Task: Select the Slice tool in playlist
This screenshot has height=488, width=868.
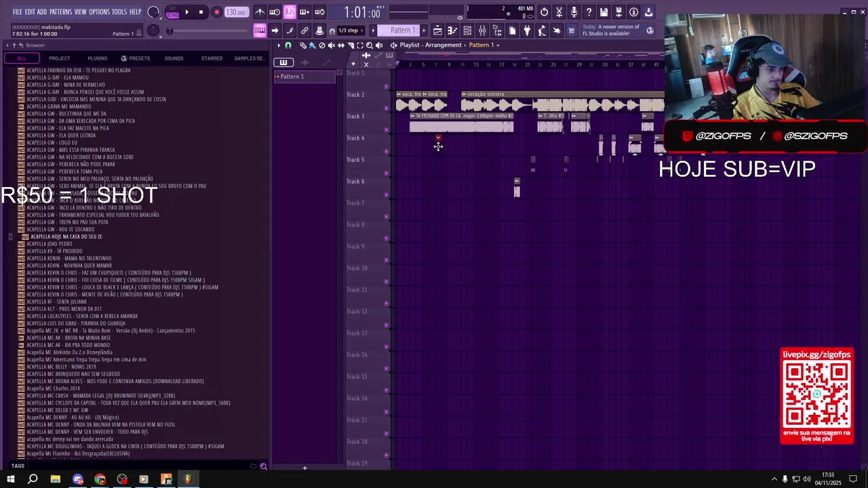Action: pos(351,45)
